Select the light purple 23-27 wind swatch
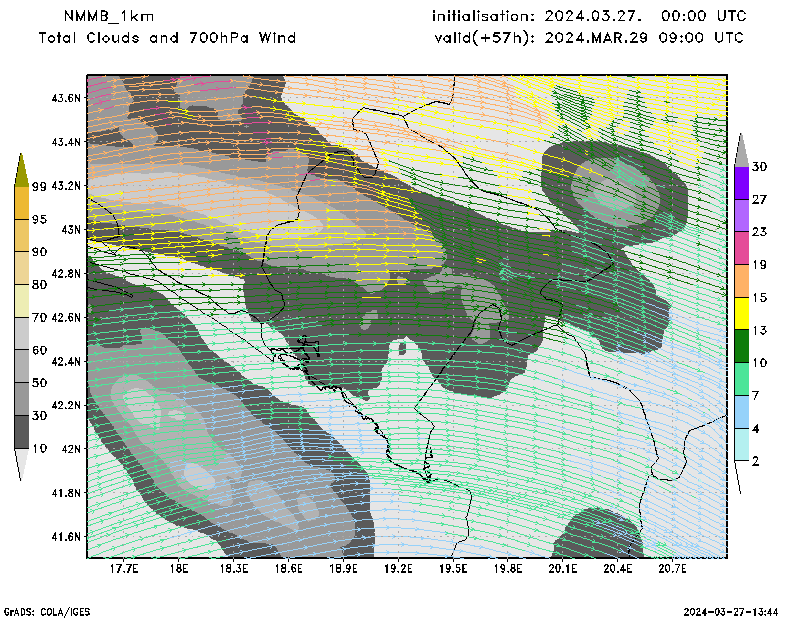 741,215
